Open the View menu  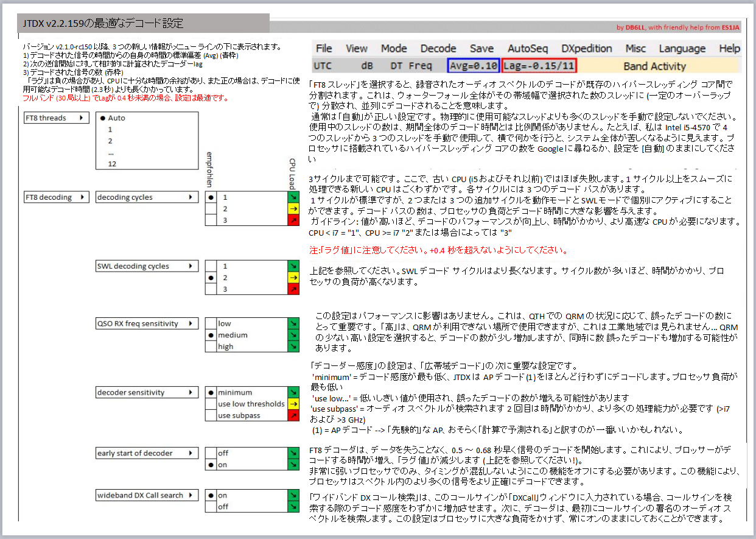tap(357, 49)
